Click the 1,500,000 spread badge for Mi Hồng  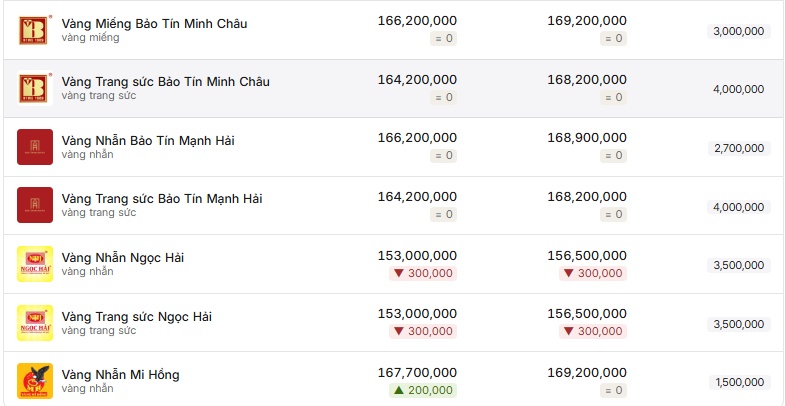738,382
